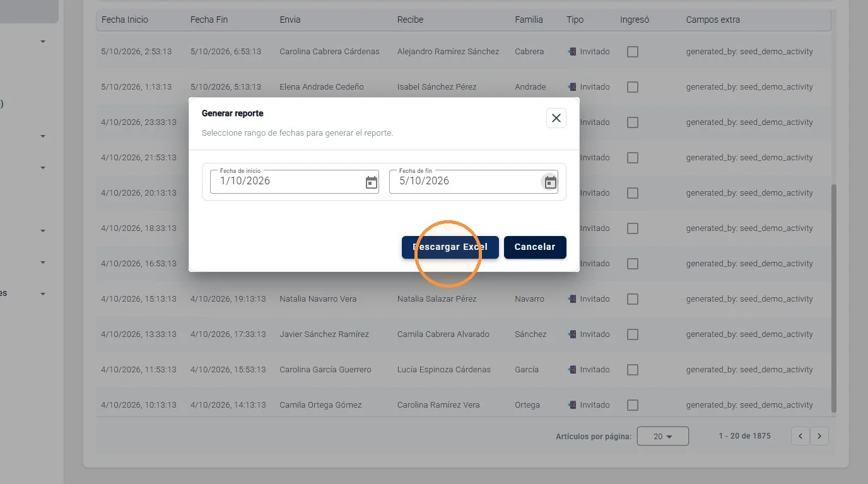The image size is (868, 484).
Task: Sort by the Fecha Fin column header
Action: coord(209,20)
